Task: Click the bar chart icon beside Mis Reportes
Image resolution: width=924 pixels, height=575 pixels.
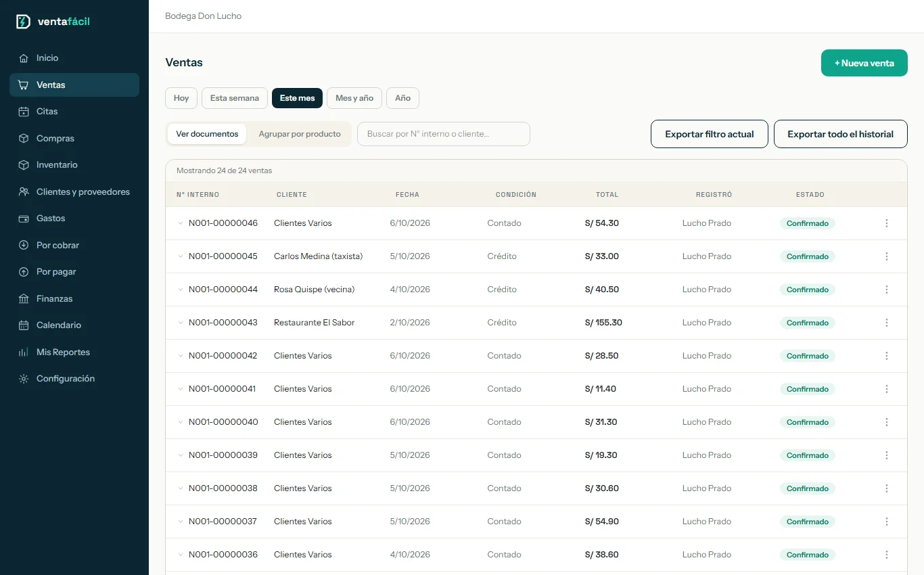Action: tap(24, 352)
